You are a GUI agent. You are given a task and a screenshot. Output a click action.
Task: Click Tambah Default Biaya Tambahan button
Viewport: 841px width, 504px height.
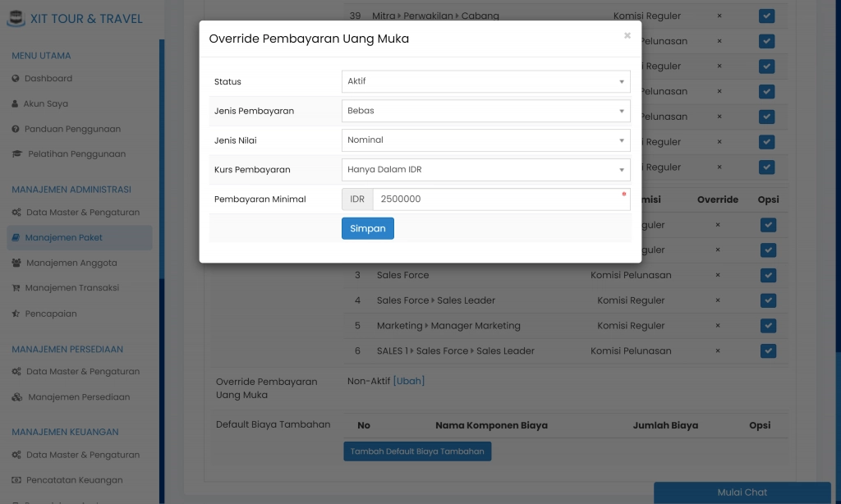point(417,451)
